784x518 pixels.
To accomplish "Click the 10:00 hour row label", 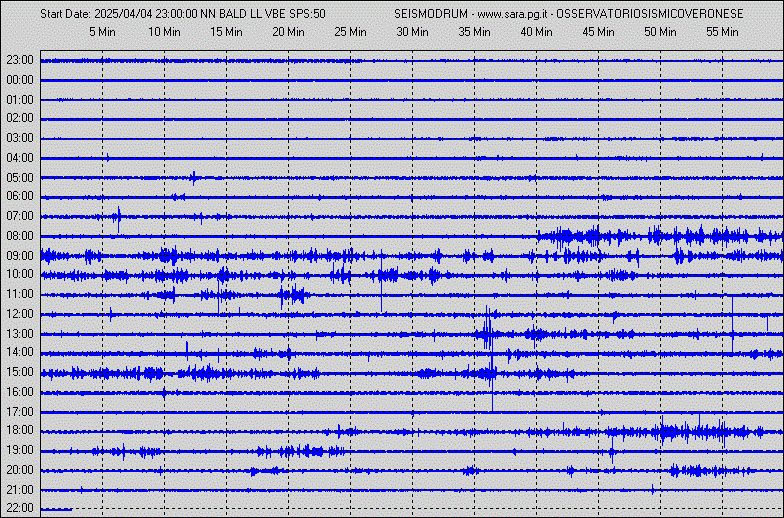I will click(x=20, y=274).
